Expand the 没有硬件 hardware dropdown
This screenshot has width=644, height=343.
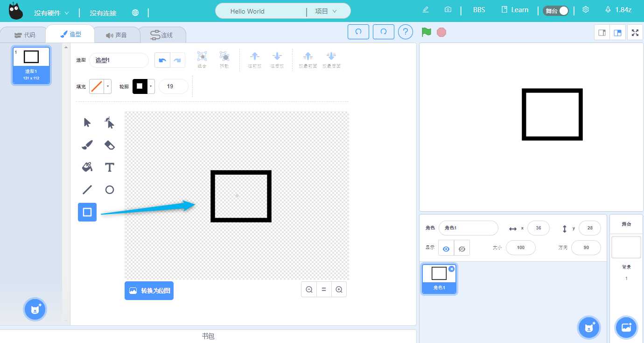51,13
